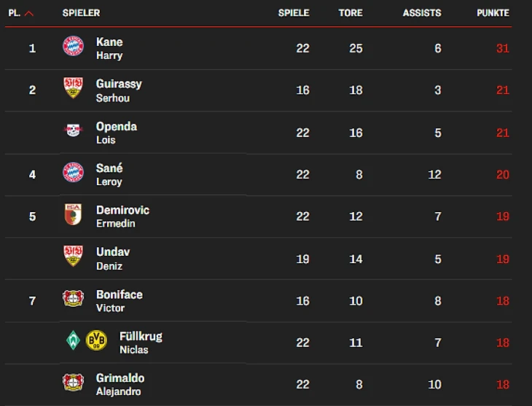Screen dimensions: 532x406
Task: Open Harry Kane player name link
Action: pyautogui.click(x=109, y=48)
